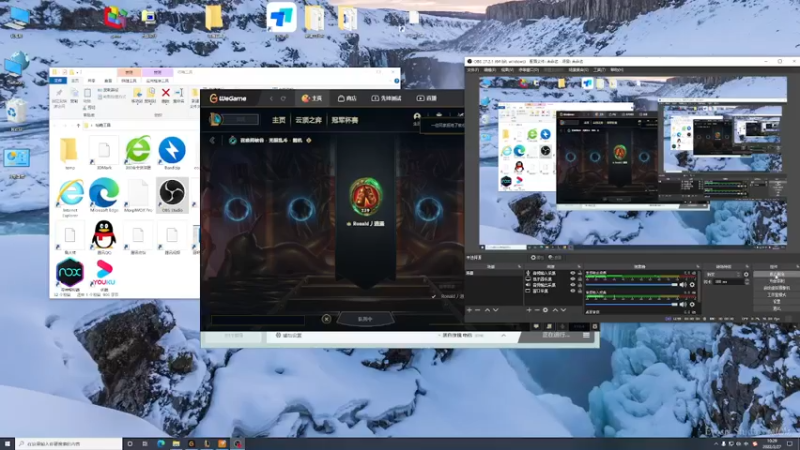Image resolution: width=800 pixels, height=450 pixels.
Task: Click League client chat input field
Action: (258, 320)
